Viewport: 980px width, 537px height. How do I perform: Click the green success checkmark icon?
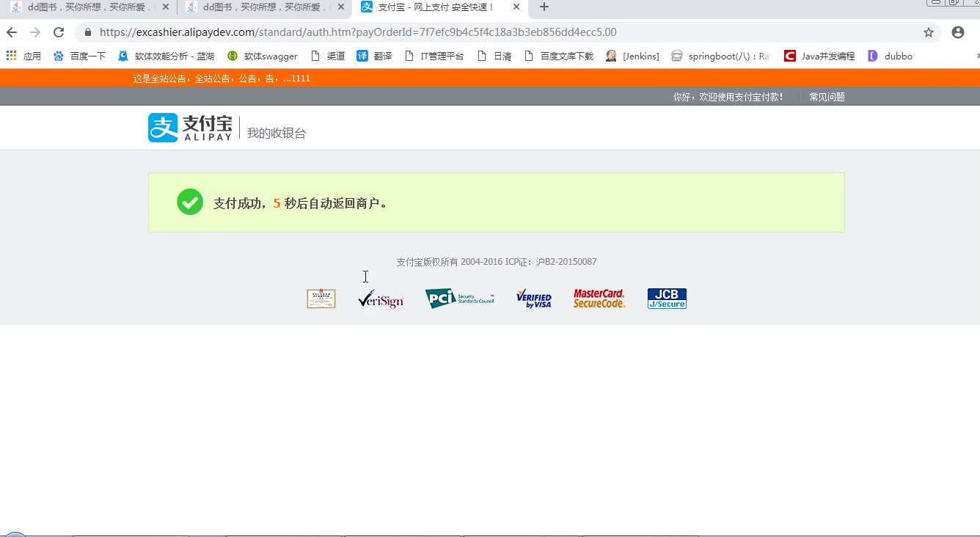pyautogui.click(x=190, y=202)
